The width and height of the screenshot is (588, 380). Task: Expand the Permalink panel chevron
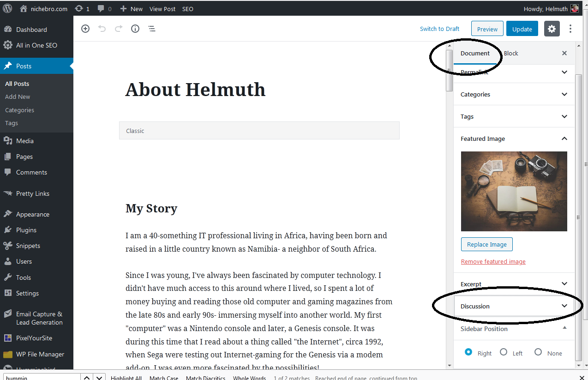coord(564,72)
